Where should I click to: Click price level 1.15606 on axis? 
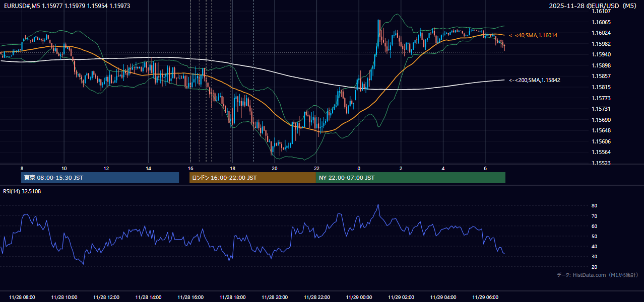pos(601,141)
